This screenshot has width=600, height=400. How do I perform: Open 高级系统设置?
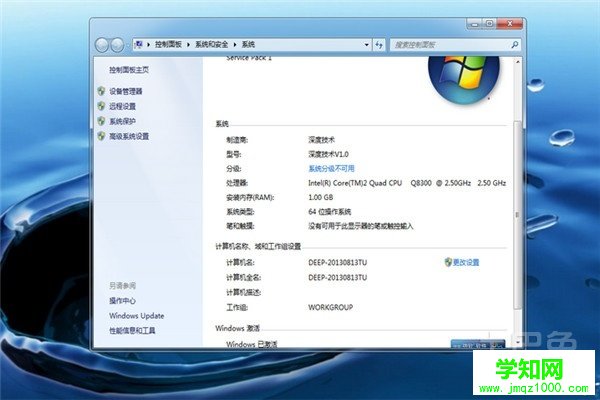pyautogui.click(x=129, y=136)
